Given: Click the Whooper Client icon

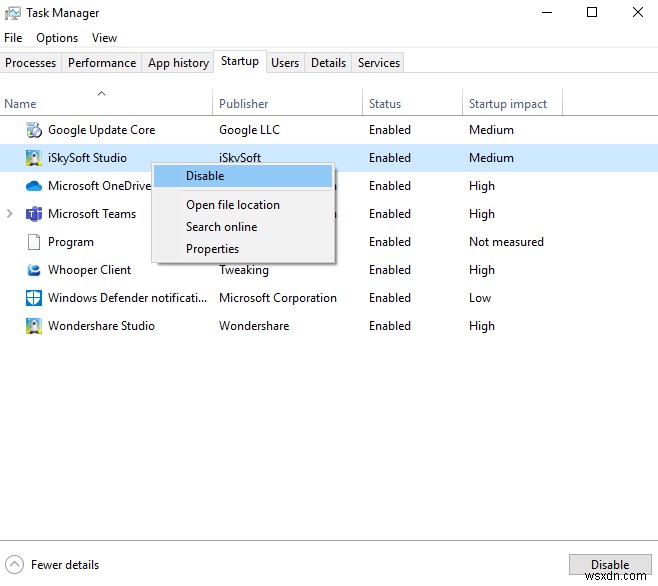Looking at the screenshot, I should point(34,270).
